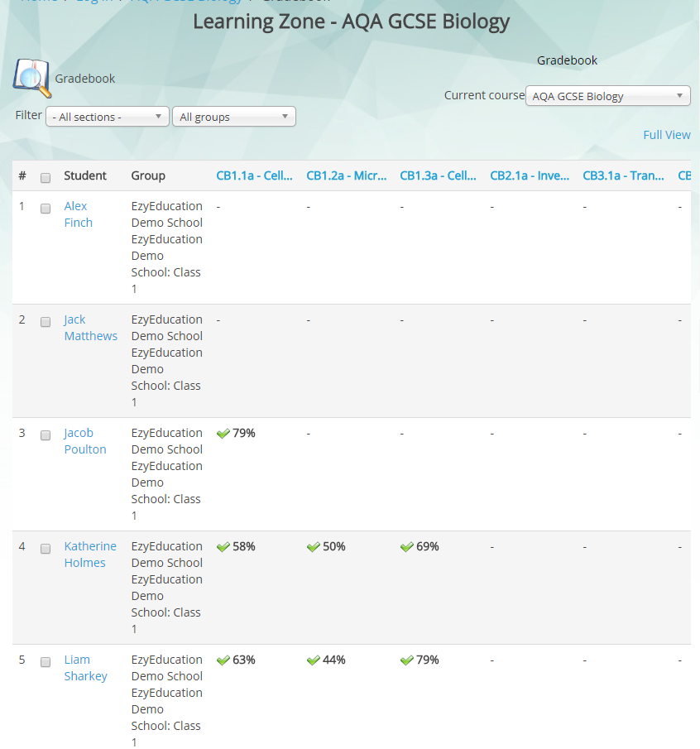Viewport: 700px width, 749px height.
Task: Check the box next to Jacob Poulton
Action: click(x=46, y=435)
